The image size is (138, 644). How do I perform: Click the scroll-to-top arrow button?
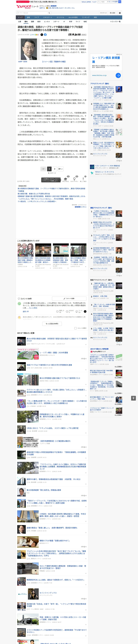tap(133, 398)
